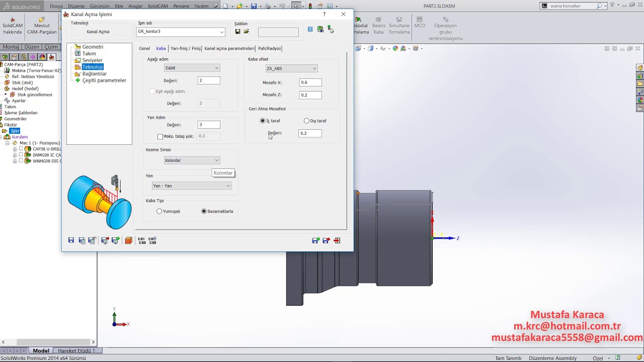This screenshot has width=644, height=362.
Task: Toggle checkbox next to CAP38 U-DRILL operation
Action: click(21, 149)
